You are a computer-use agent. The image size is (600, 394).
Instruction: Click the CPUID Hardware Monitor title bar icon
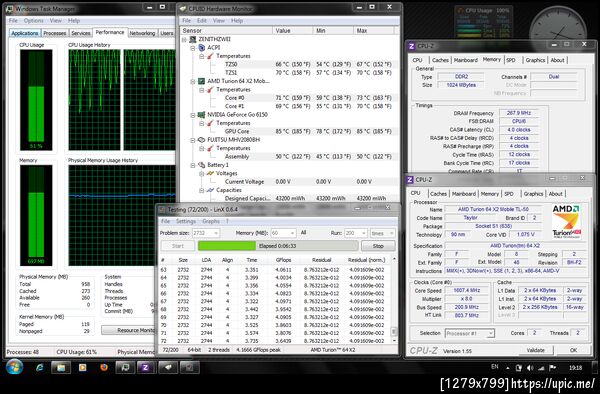point(183,8)
